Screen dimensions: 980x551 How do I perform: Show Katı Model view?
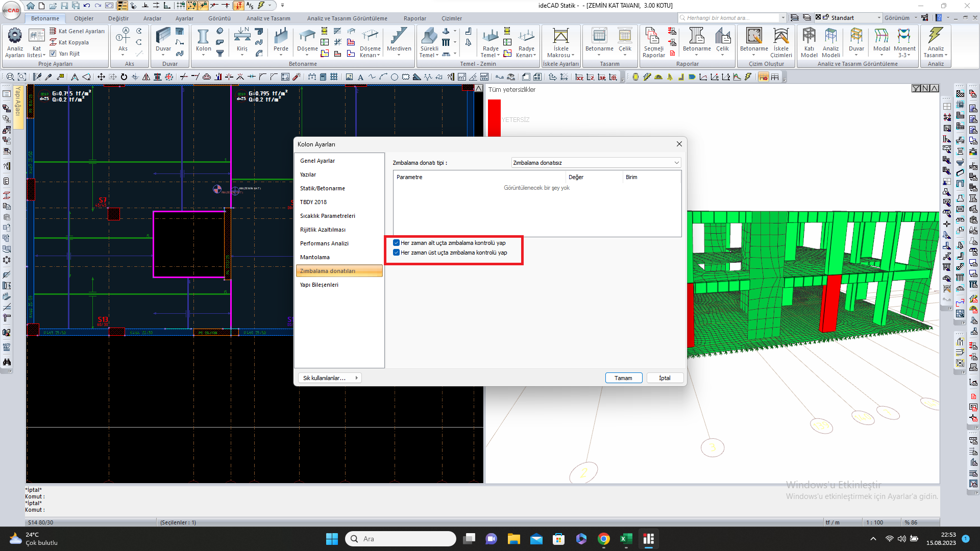[809, 42]
